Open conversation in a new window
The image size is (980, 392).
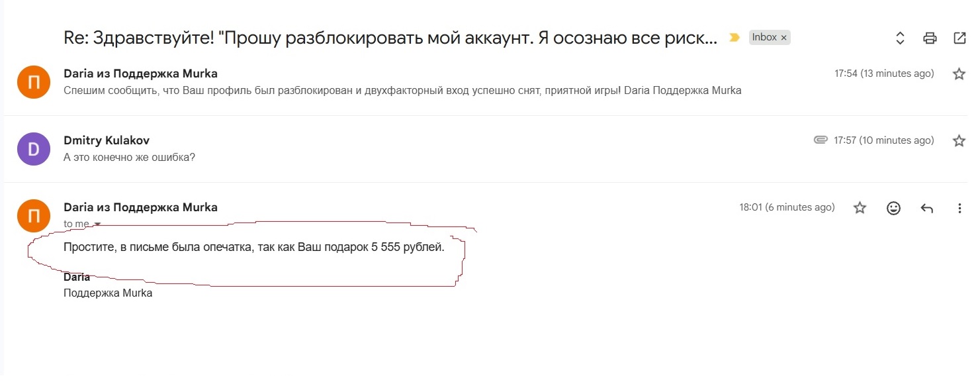tap(959, 38)
